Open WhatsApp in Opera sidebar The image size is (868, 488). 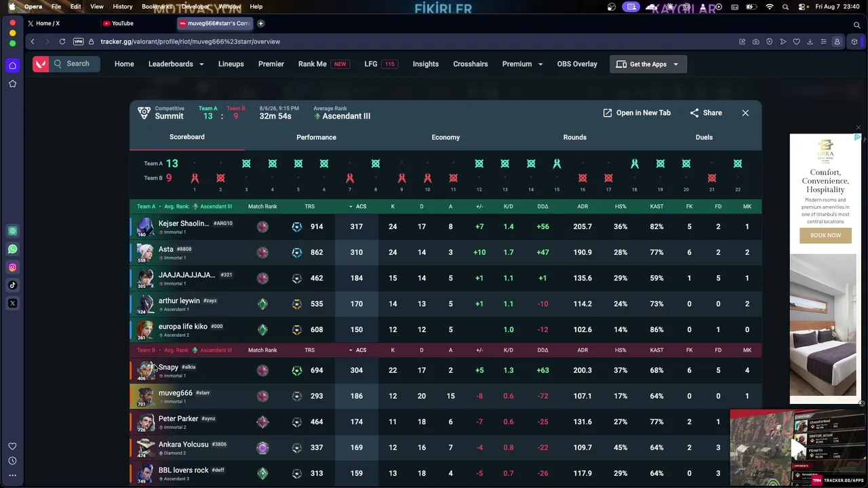12,249
